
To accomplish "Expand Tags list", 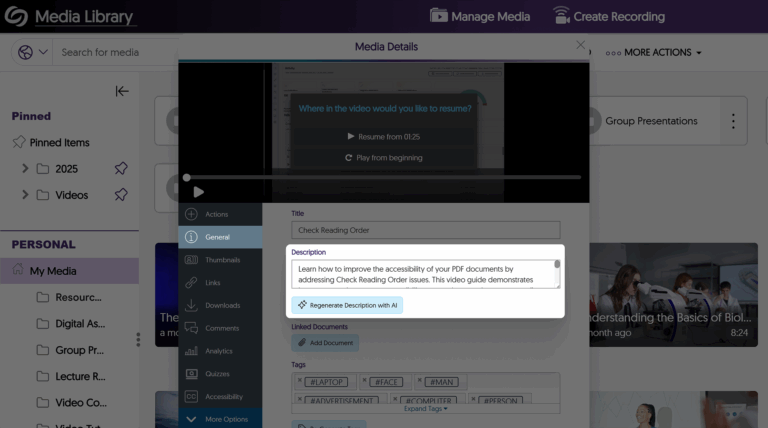I will coord(426,409).
